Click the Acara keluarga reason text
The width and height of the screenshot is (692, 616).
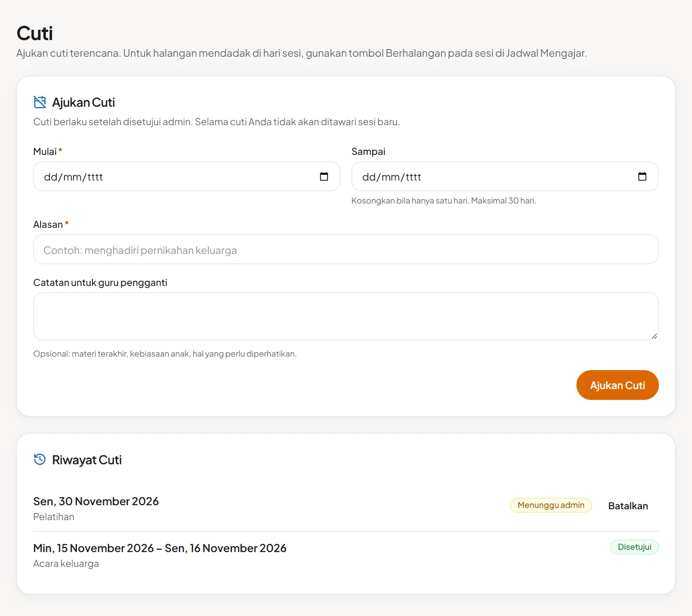pyautogui.click(x=66, y=564)
